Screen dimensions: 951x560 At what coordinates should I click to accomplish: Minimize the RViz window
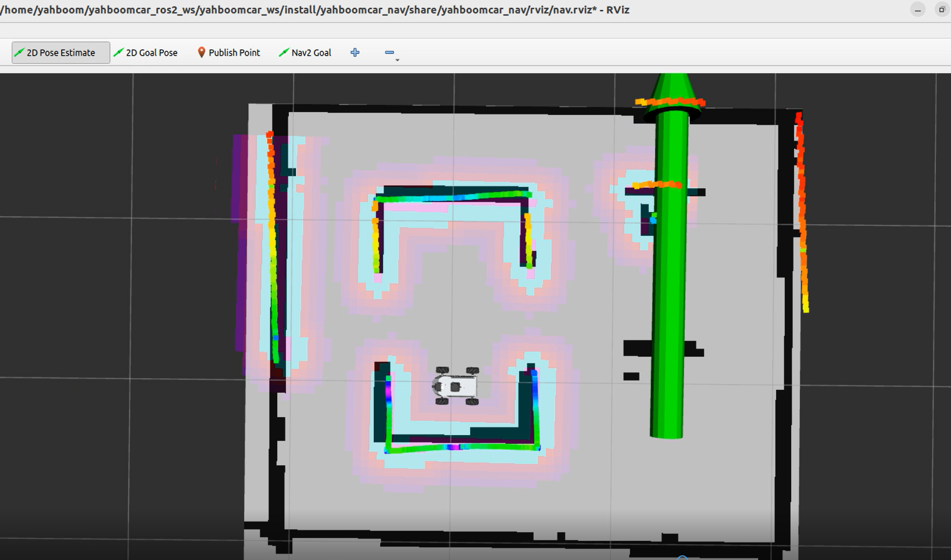[x=918, y=10]
